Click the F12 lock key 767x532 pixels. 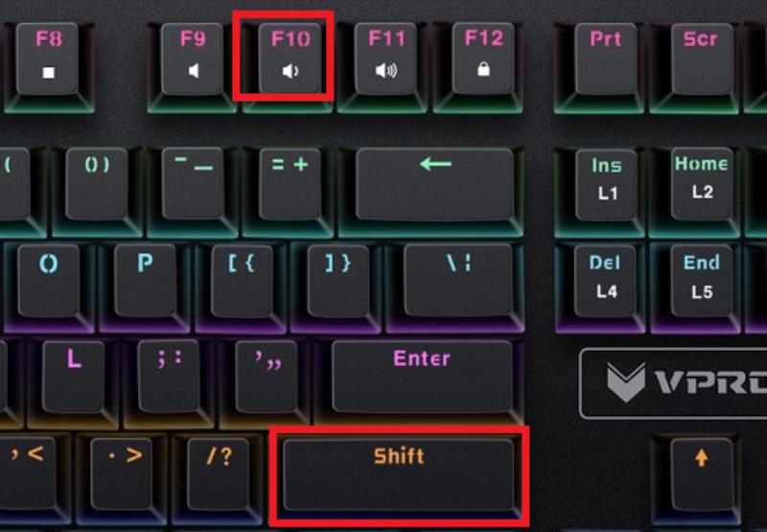(483, 58)
